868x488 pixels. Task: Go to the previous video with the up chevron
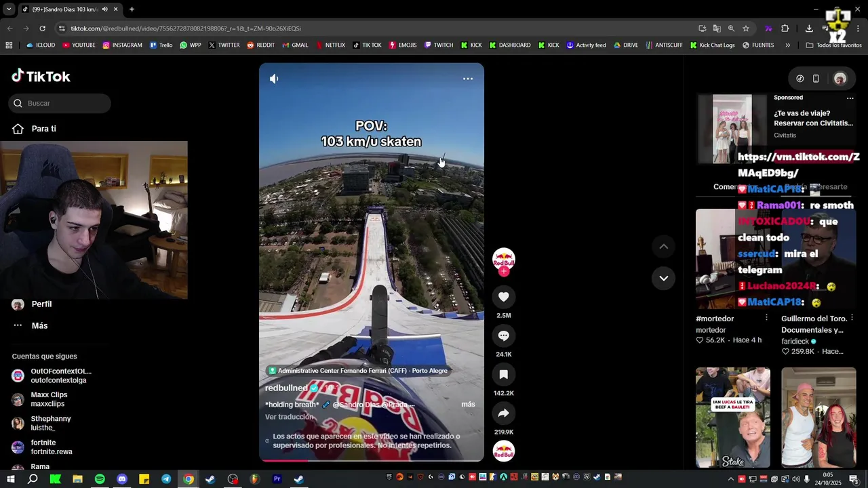663,246
